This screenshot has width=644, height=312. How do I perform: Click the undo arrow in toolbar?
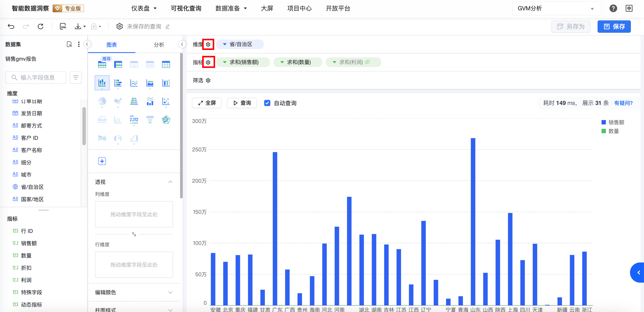(11, 26)
